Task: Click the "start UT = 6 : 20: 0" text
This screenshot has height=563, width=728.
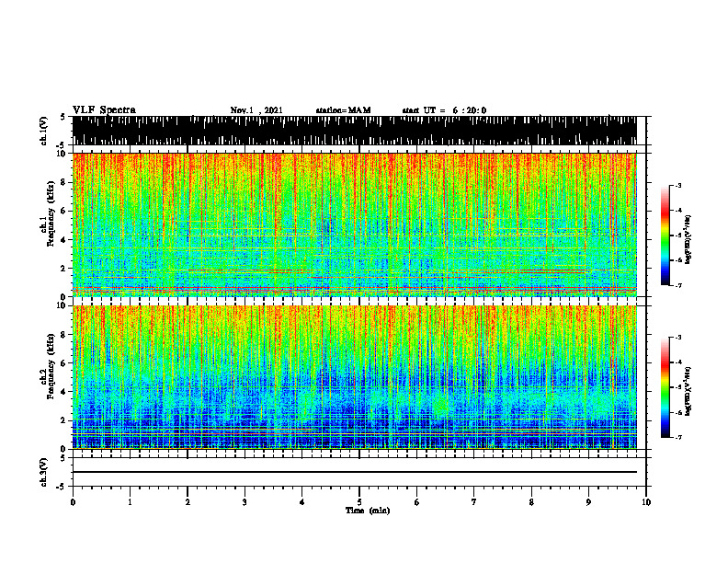Action: (x=444, y=110)
